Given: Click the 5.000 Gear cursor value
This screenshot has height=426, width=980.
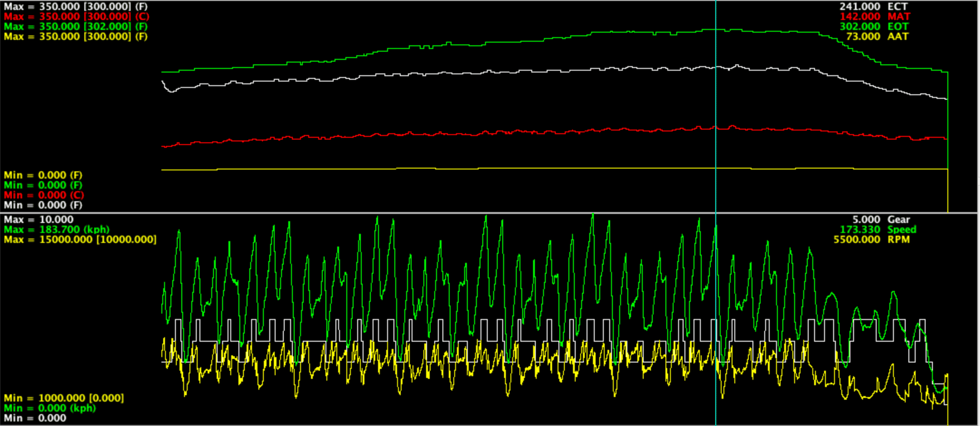Looking at the screenshot, I should point(866,219).
